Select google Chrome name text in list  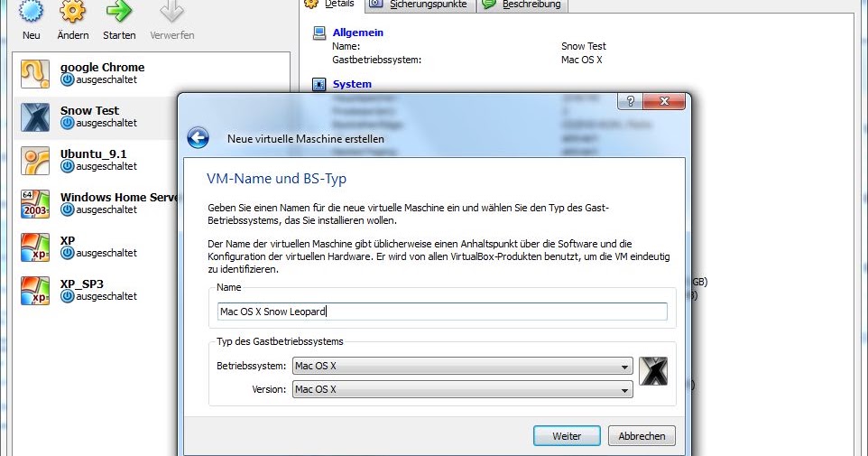pos(103,67)
